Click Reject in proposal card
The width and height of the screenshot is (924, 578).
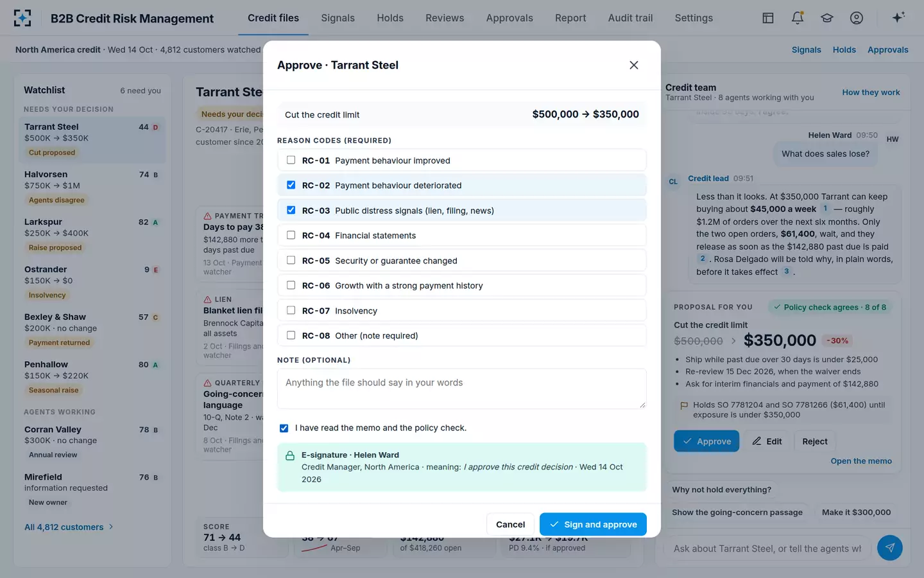tap(815, 441)
